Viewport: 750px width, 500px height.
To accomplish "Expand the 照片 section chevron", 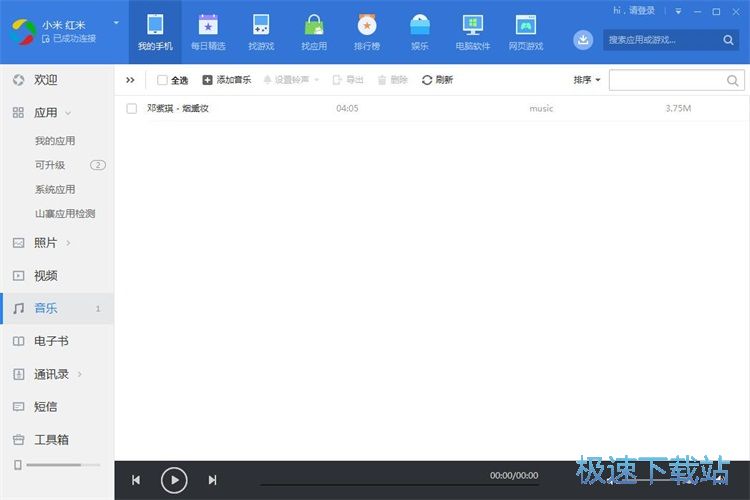I will (x=68, y=243).
